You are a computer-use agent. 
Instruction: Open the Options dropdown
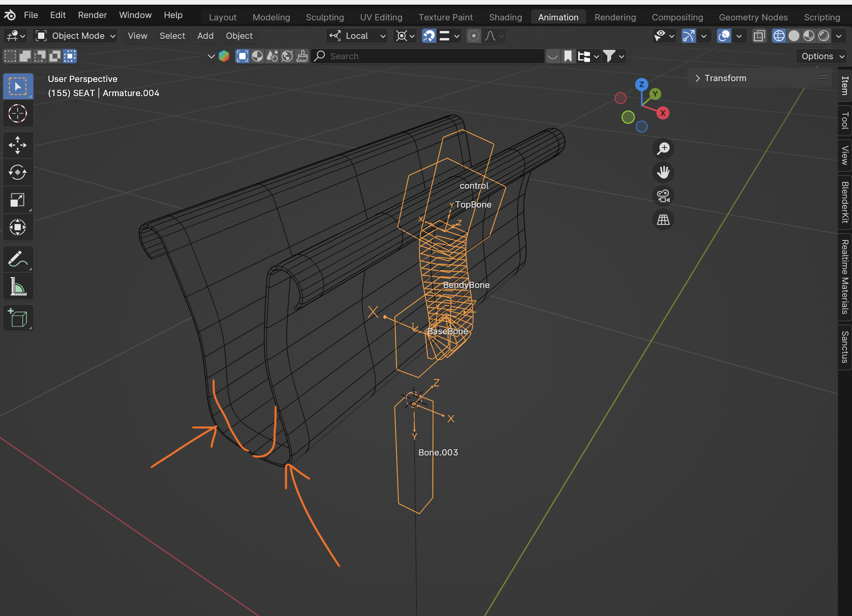click(x=822, y=56)
